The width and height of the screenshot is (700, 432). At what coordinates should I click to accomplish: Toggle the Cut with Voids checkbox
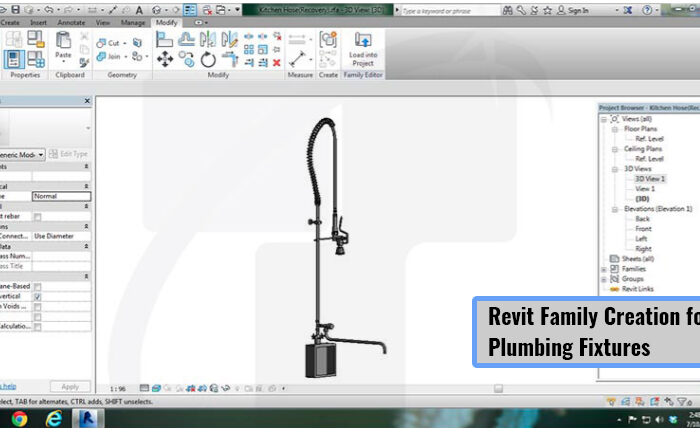pos(38,307)
